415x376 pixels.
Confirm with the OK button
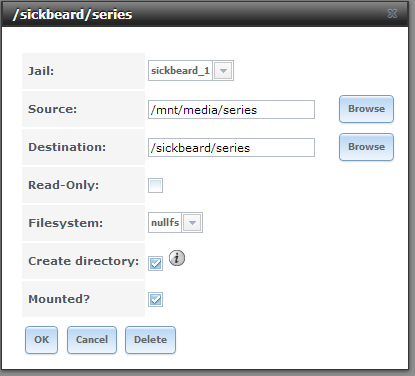(41, 340)
